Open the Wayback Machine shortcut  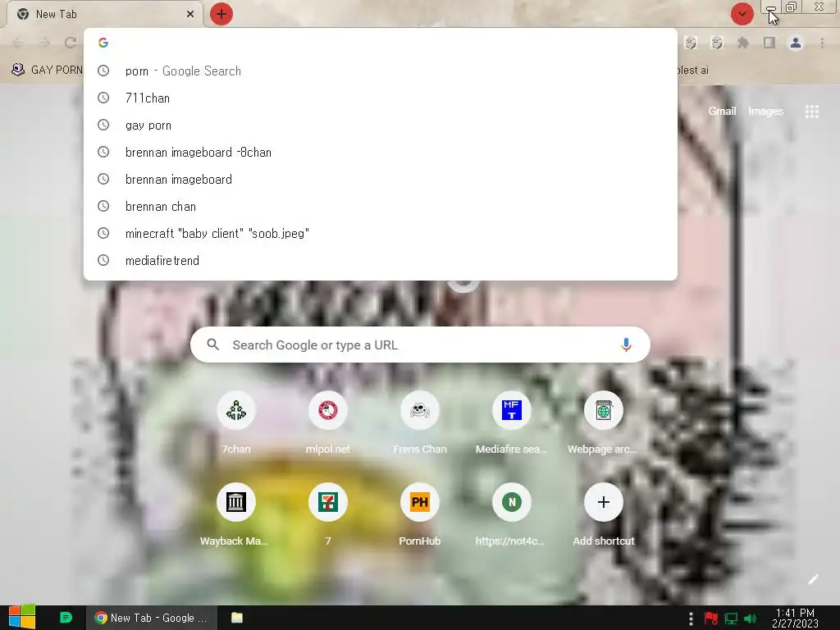pyautogui.click(x=236, y=515)
